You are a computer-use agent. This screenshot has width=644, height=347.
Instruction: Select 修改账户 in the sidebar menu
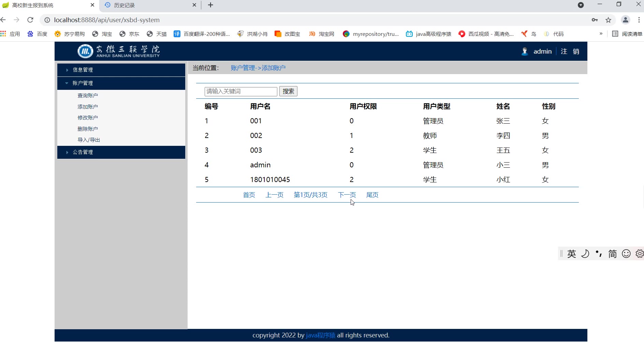(88, 117)
